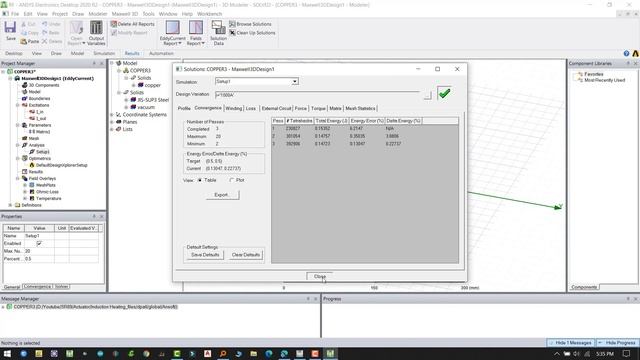Collapse the Excitations node
640x360 pixels.
(18, 105)
